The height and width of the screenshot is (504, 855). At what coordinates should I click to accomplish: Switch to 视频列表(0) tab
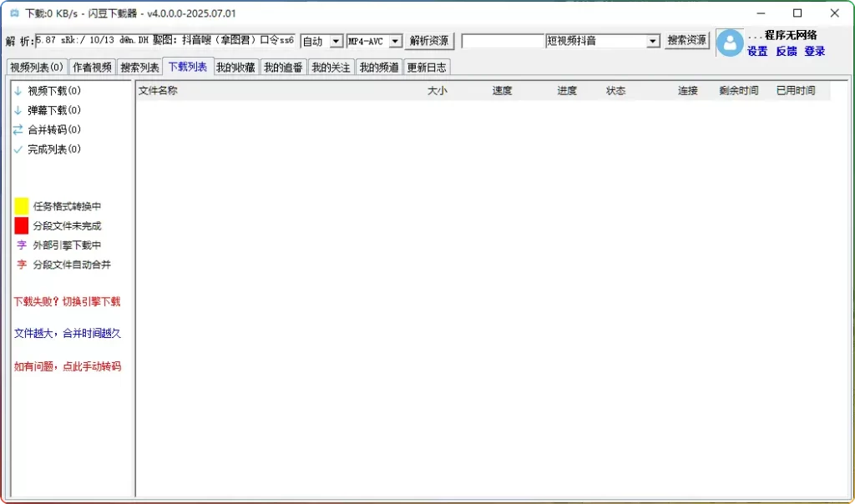(37, 68)
